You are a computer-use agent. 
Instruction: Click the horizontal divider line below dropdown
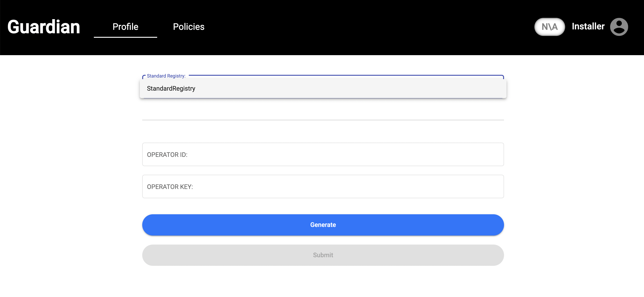323,120
